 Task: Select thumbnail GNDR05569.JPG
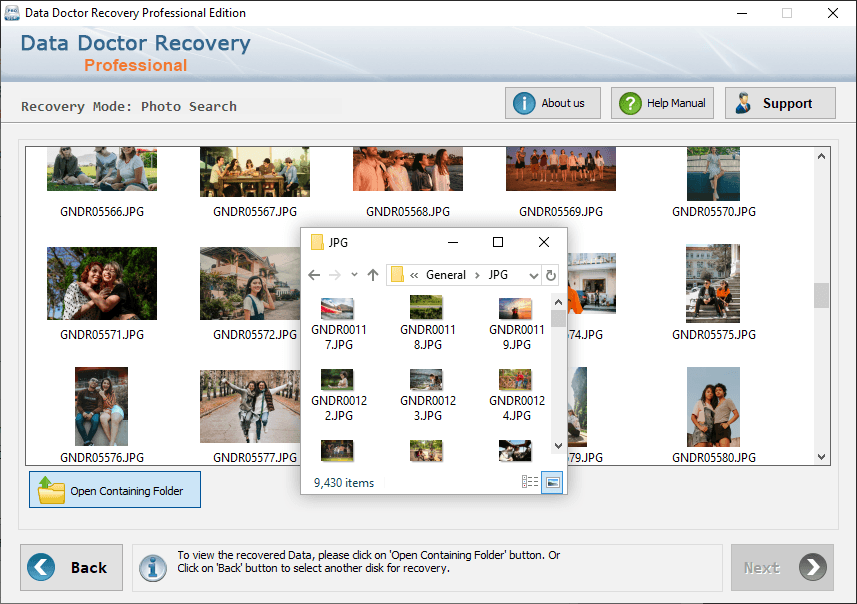(561, 169)
